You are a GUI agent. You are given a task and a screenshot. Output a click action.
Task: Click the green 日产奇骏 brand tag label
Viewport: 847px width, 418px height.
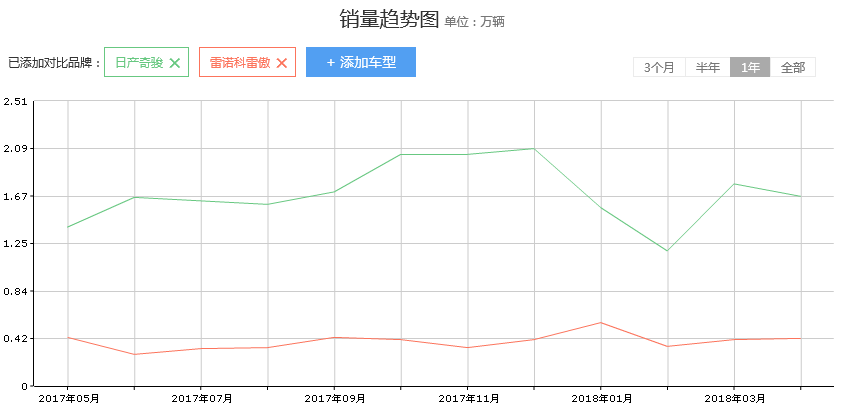(x=139, y=63)
